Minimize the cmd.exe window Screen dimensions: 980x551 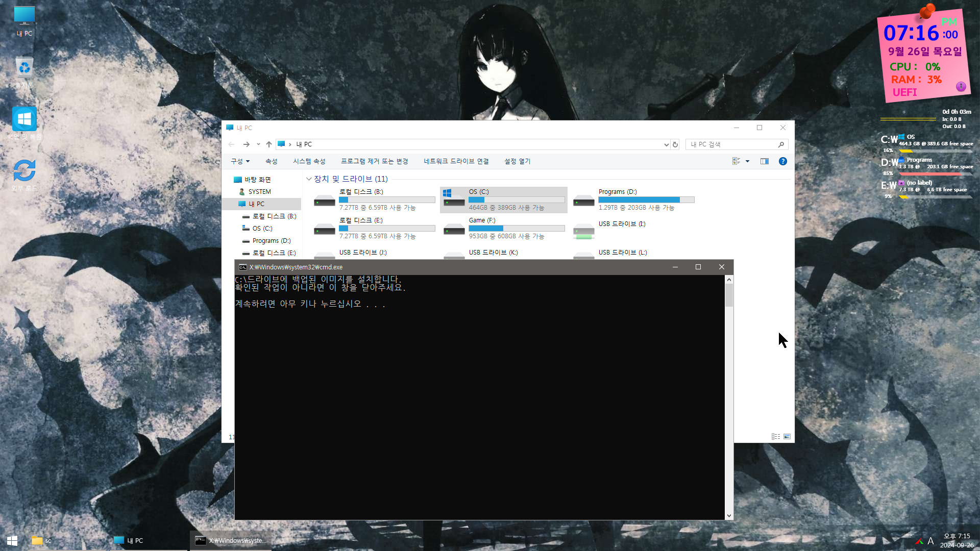point(675,267)
